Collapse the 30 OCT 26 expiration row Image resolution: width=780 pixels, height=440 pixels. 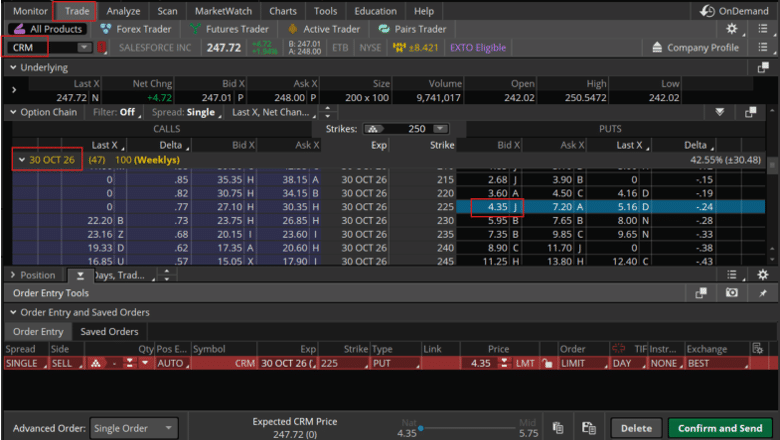22,160
